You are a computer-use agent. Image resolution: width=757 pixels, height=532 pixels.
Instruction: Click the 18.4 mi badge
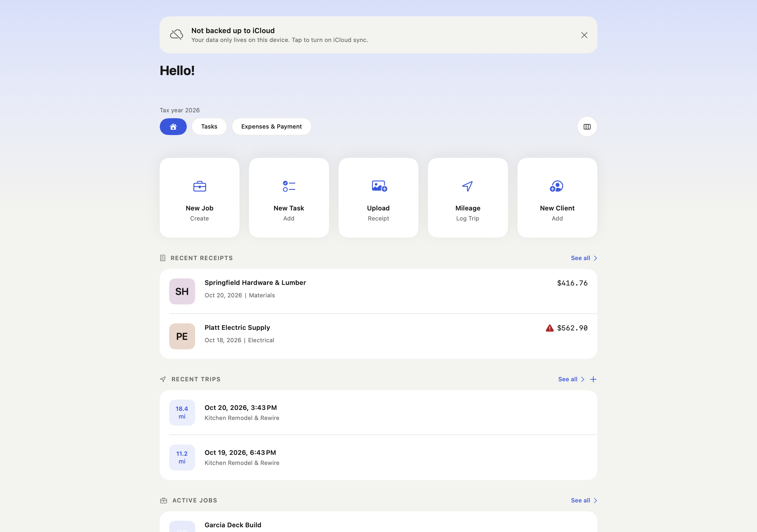tap(182, 413)
